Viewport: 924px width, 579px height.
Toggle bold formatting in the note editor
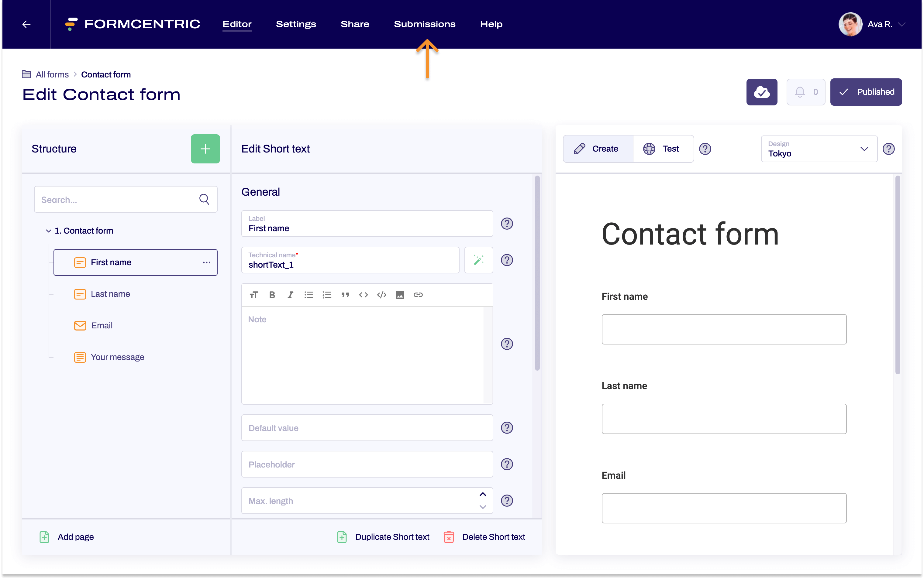tap(272, 295)
